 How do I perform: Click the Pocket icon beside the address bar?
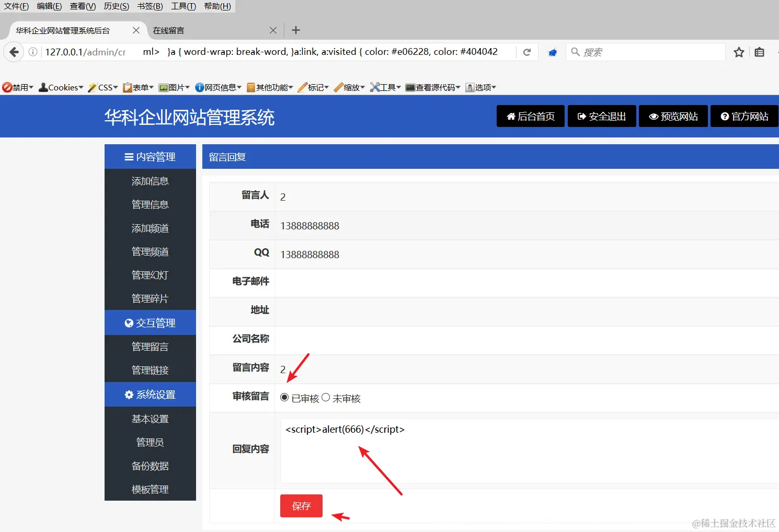(x=552, y=52)
